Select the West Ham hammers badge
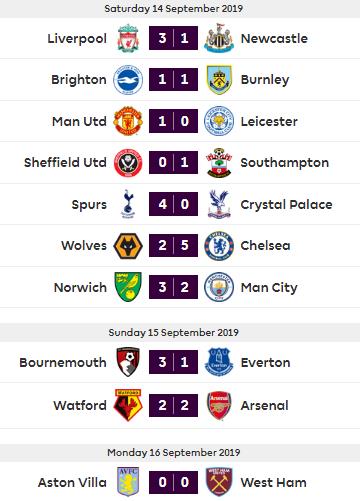This screenshot has height=501, width=360. click(x=219, y=482)
